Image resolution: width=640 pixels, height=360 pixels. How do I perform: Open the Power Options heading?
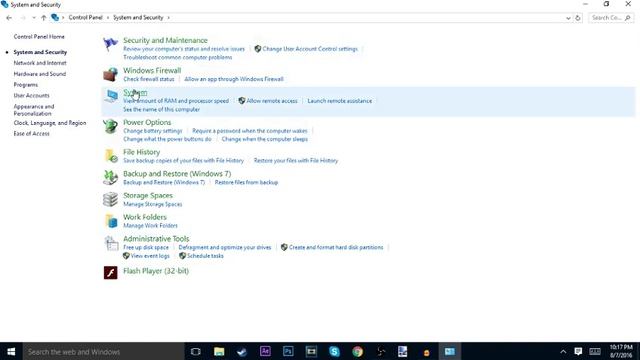pos(147,122)
